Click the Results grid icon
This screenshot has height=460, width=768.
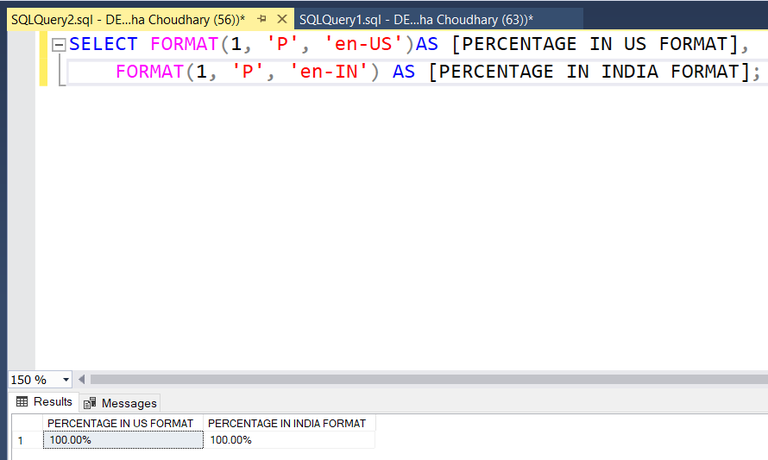pos(22,402)
